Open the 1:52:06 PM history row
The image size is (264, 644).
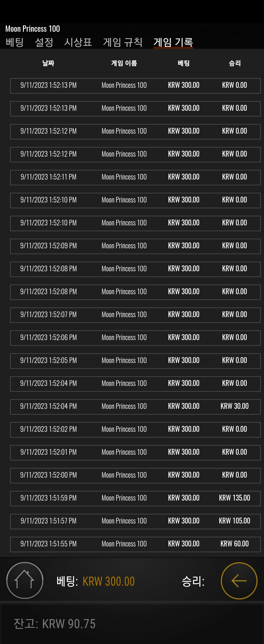point(135,338)
